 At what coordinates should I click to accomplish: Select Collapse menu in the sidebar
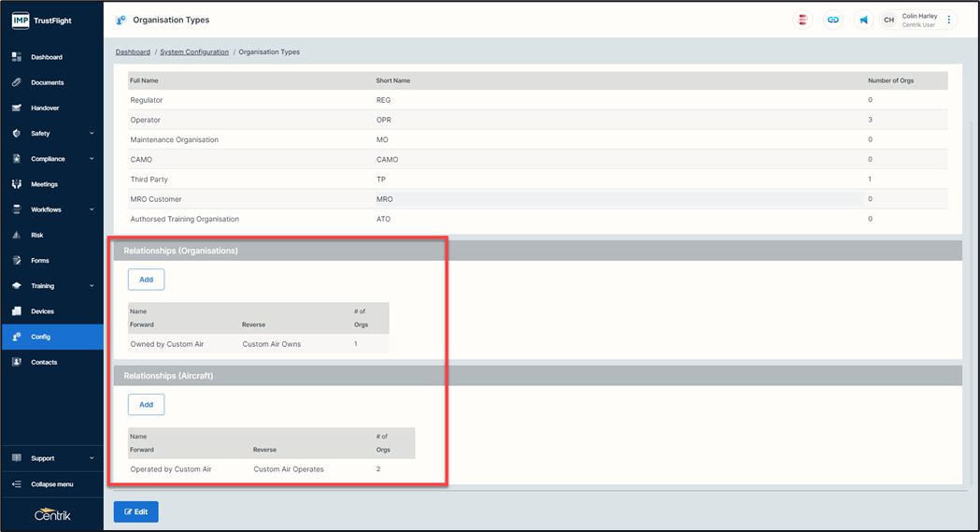pos(51,484)
